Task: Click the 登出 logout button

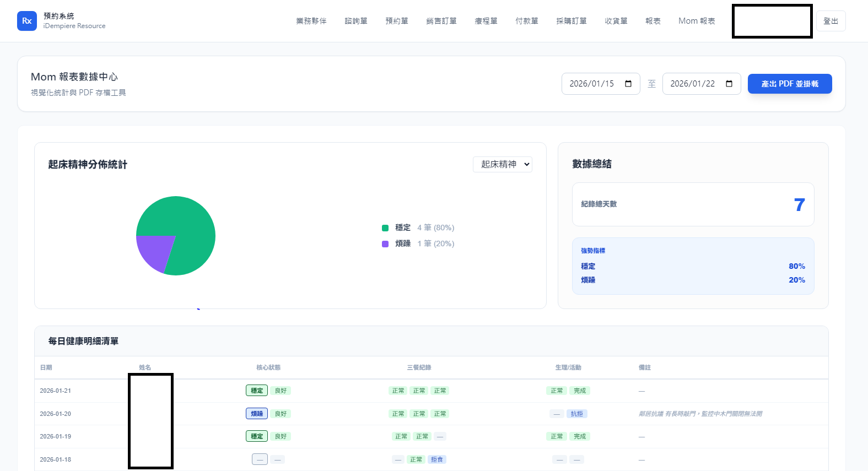Action: click(x=830, y=21)
